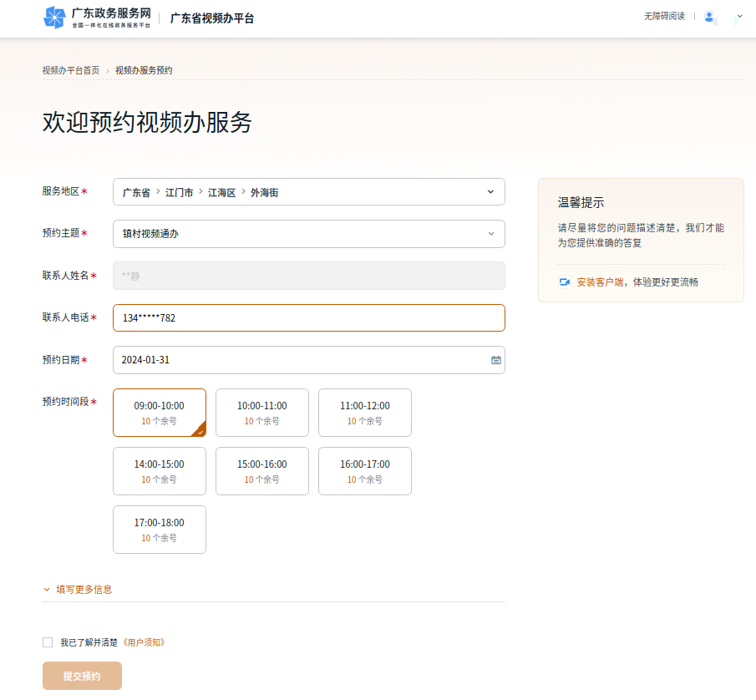The image size is (756, 700).
Task: Click the user avatar icon
Action: [709, 17]
